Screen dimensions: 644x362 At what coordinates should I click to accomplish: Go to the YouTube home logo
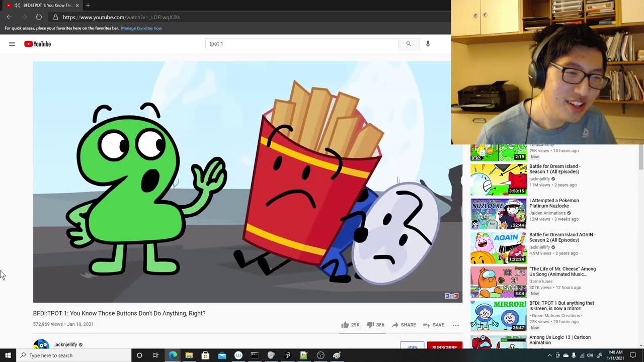click(38, 44)
